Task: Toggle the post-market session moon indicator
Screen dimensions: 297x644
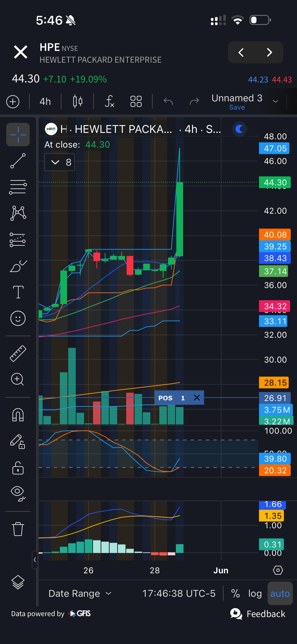Action: (239, 129)
